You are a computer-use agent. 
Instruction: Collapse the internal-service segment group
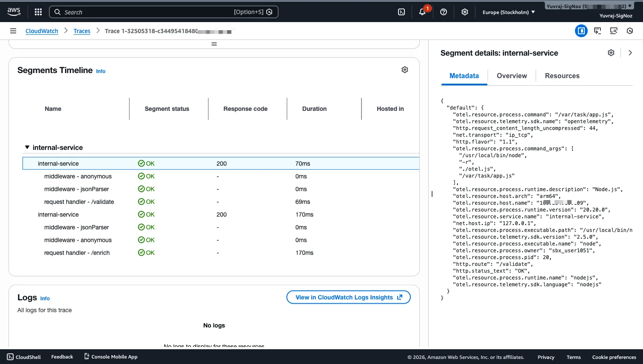pos(27,147)
